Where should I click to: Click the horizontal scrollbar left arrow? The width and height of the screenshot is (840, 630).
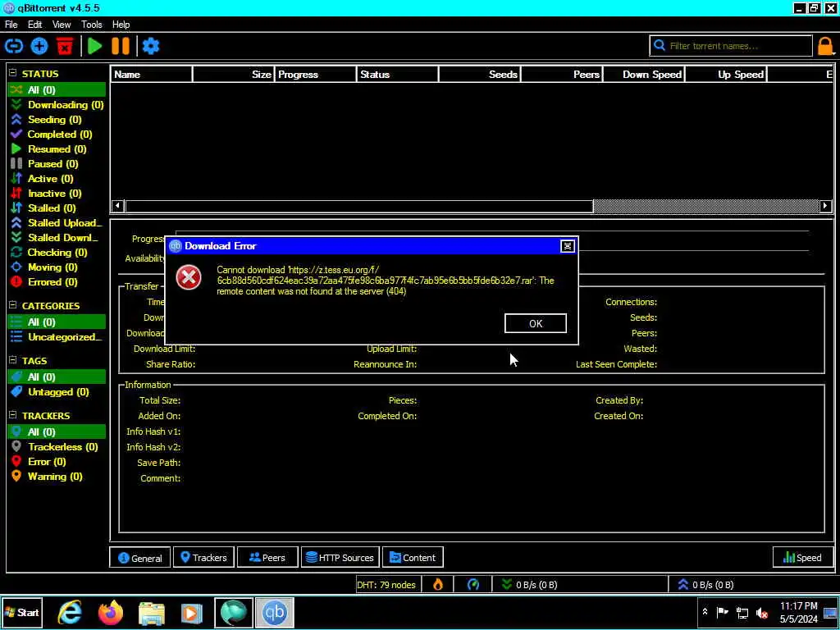(x=118, y=206)
